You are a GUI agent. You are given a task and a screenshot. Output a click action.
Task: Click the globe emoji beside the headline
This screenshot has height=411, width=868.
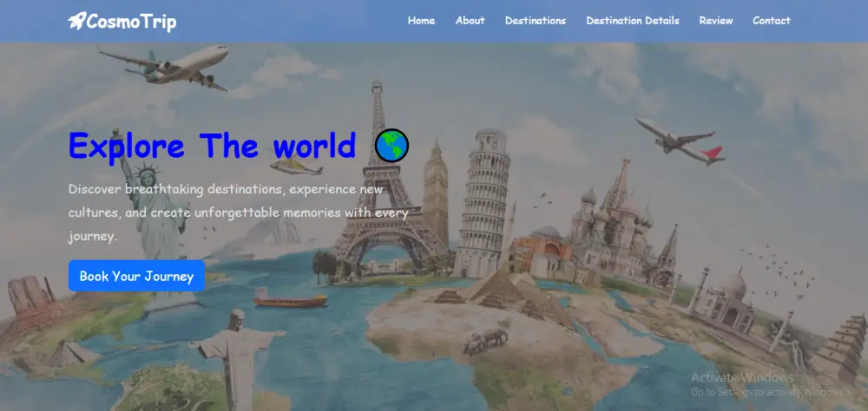point(391,146)
